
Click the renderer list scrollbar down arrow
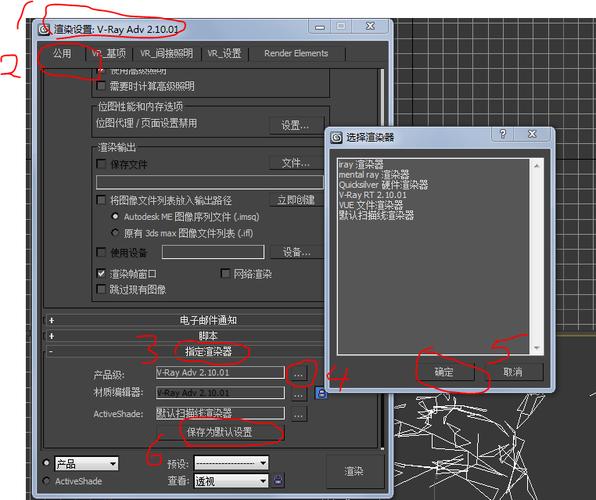[536, 348]
